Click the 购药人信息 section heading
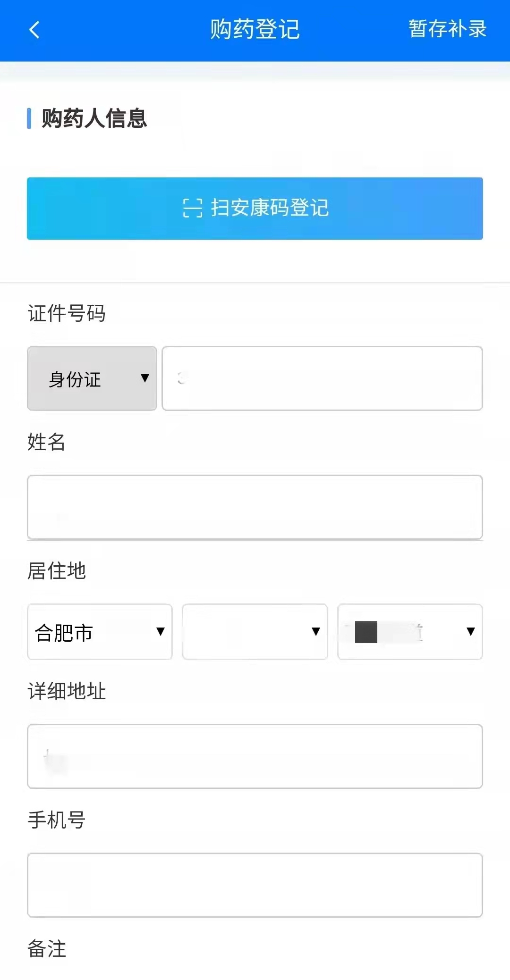The width and height of the screenshot is (510, 980). coord(94,118)
